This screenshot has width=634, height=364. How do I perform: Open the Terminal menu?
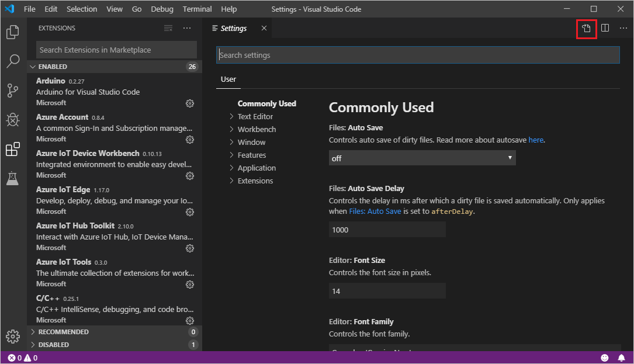click(197, 9)
